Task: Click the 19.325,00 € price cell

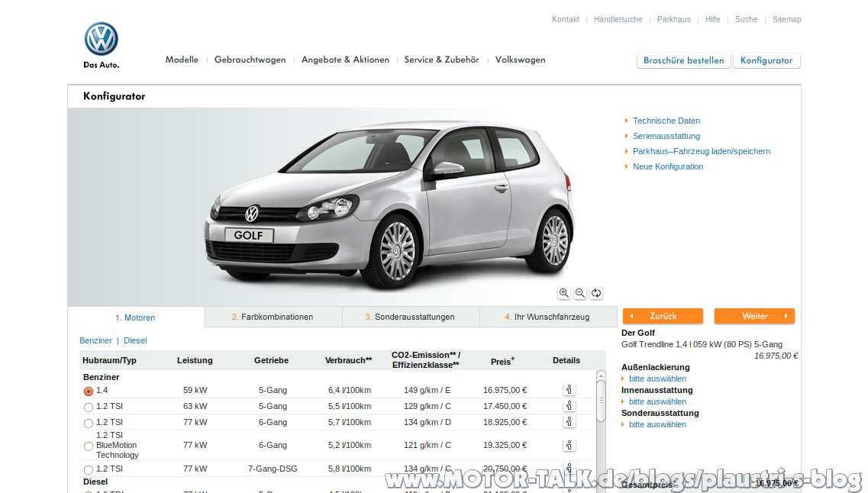Action: tap(505, 445)
